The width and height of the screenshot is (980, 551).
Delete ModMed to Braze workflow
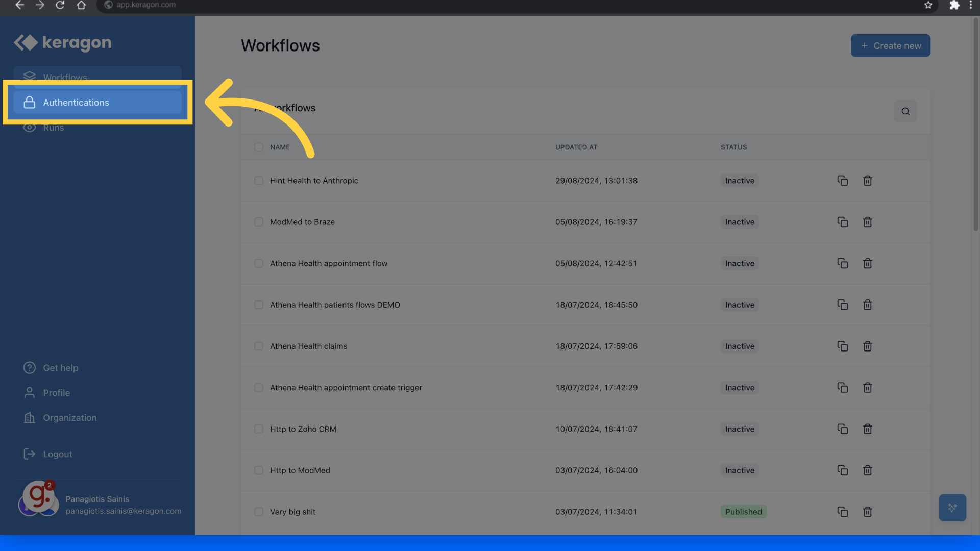click(867, 222)
